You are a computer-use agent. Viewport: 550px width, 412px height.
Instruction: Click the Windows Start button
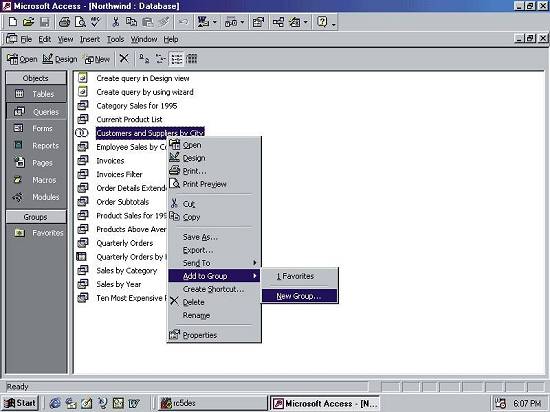click(x=20, y=403)
